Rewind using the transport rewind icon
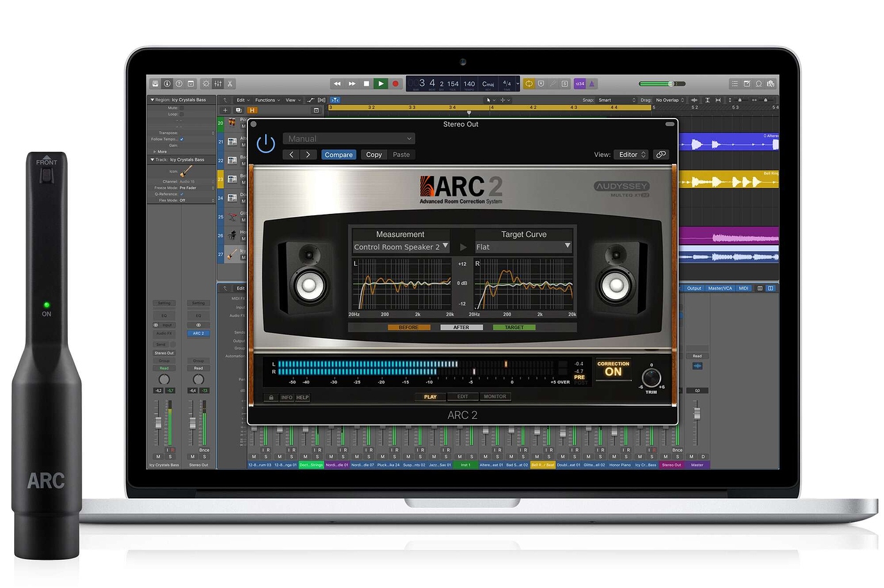Image resolution: width=884 pixels, height=588 pixels. 337,84
